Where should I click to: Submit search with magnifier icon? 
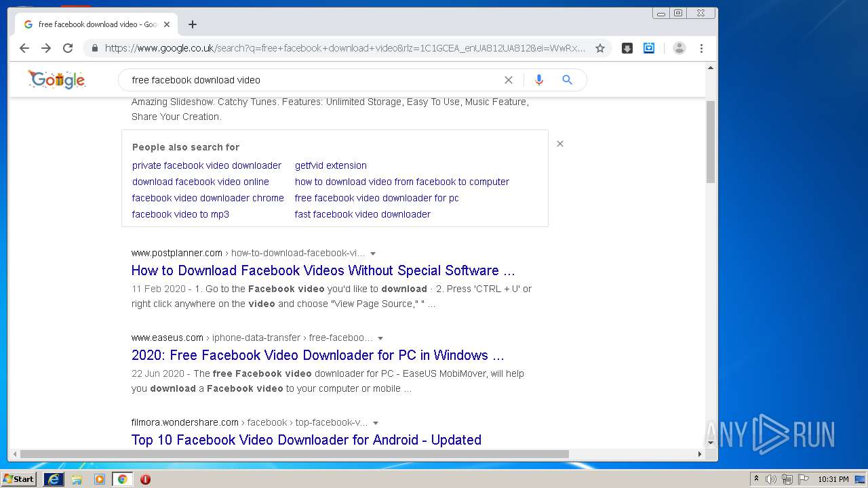(567, 80)
